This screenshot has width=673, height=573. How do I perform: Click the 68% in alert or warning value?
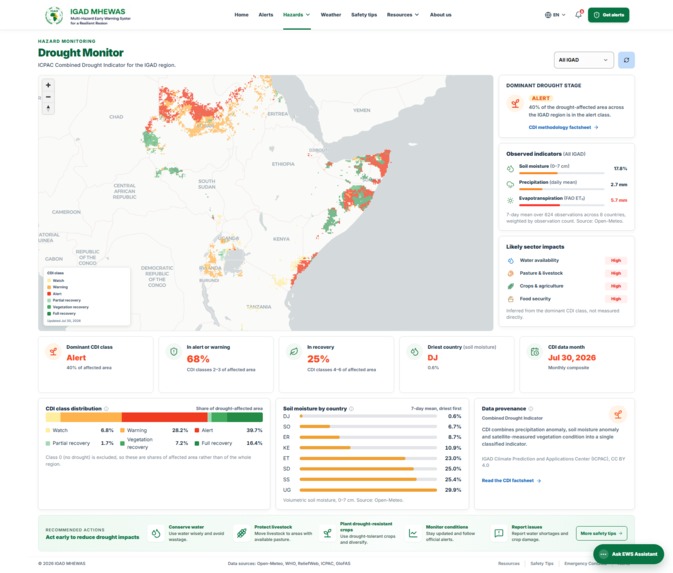(198, 359)
